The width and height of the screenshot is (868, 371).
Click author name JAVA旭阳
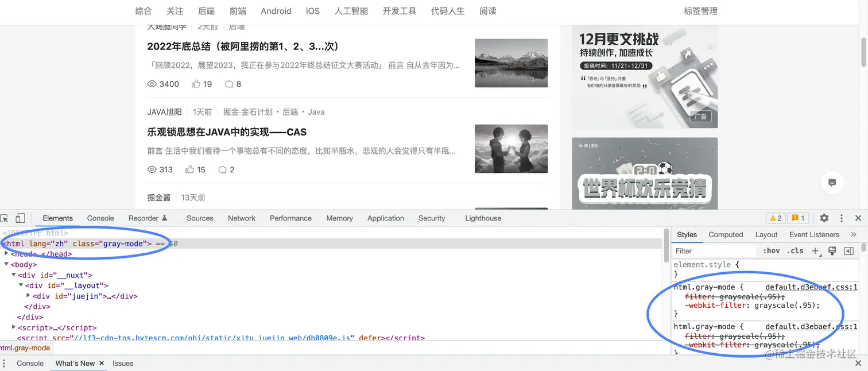[165, 112]
